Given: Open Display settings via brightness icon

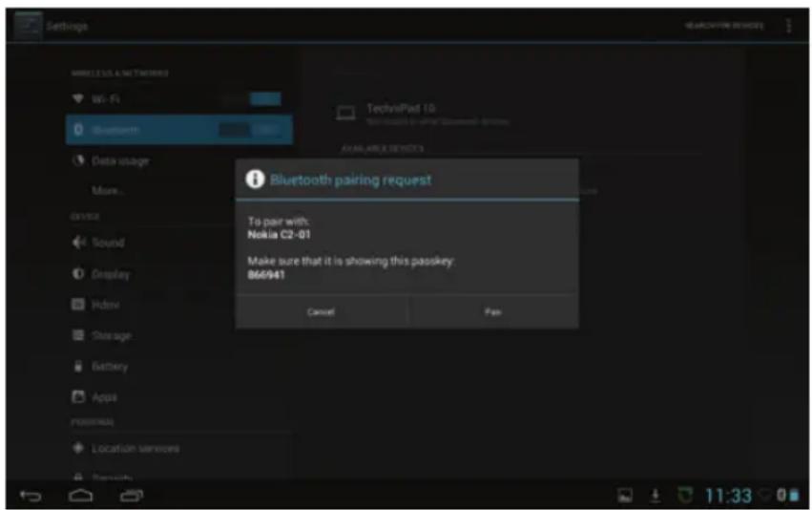Looking at the screenshot, I should coord(78,273).
